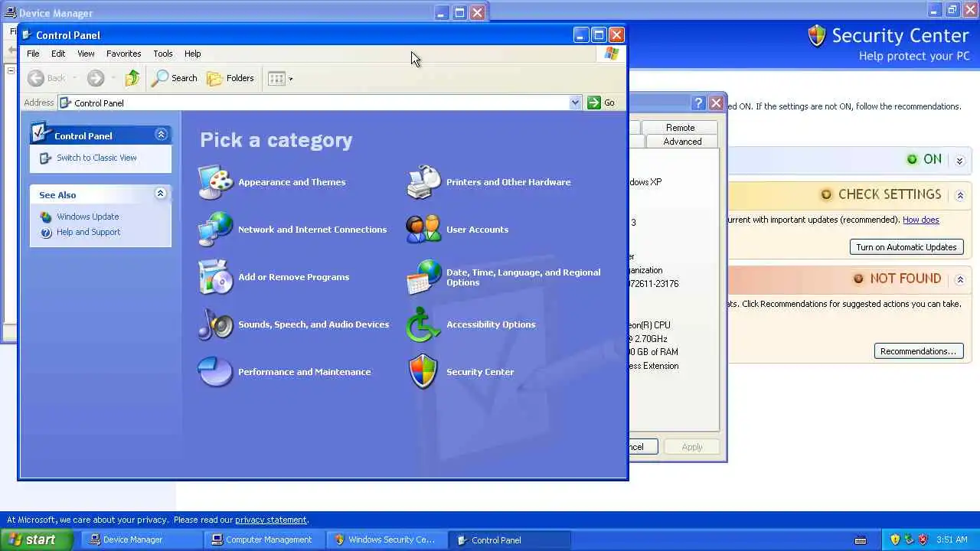Screen dimensions: 980x551
Task: Open the User Accounts icon
Action: tap(423, 230)
